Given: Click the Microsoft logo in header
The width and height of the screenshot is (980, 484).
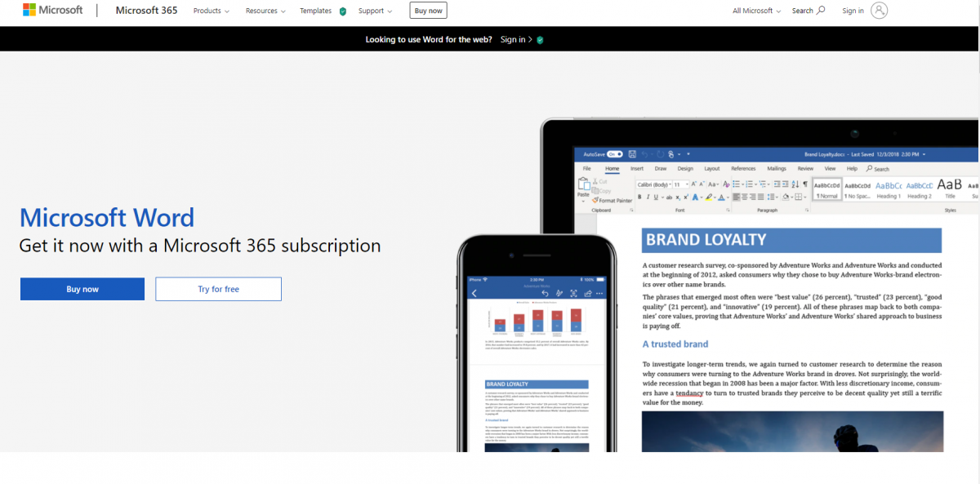Looking at the screenshot, I should (x=53, y=11).
